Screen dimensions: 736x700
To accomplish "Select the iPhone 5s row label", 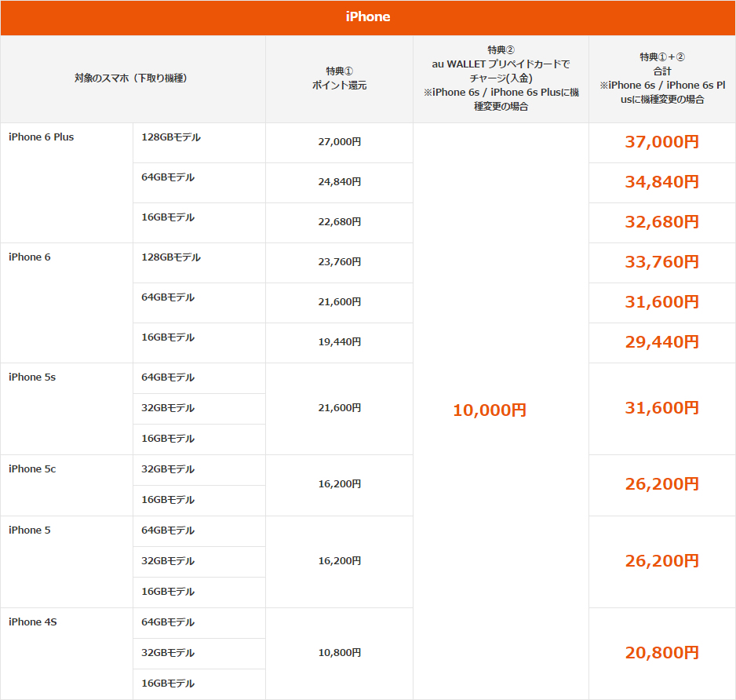I will (x=32, y=377).
